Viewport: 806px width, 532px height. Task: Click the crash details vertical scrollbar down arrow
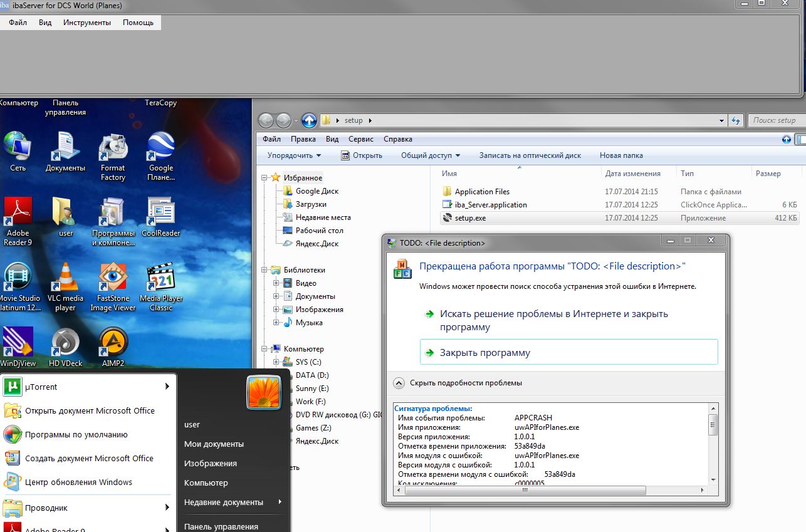713,480
